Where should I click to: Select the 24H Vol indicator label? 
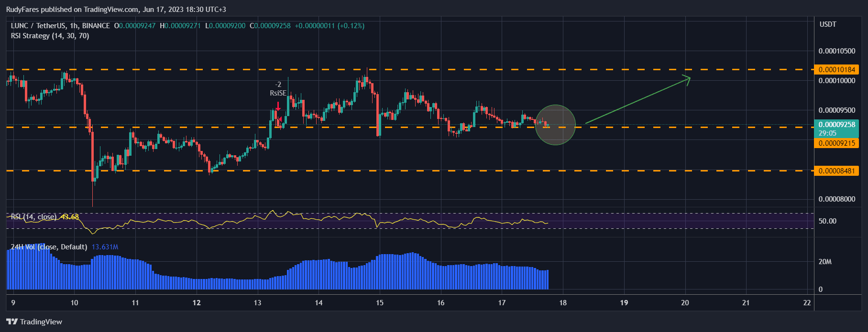(x=49, y=247)
